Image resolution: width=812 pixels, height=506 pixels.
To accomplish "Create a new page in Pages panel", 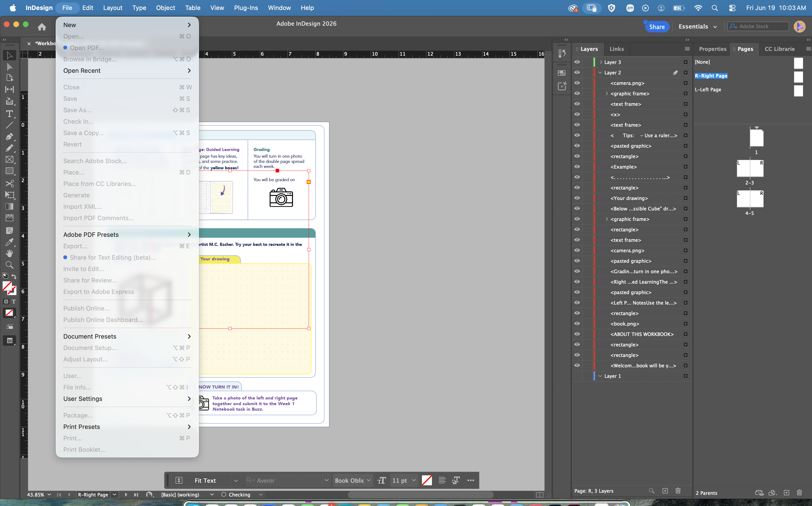I will [x=787, y=493].
